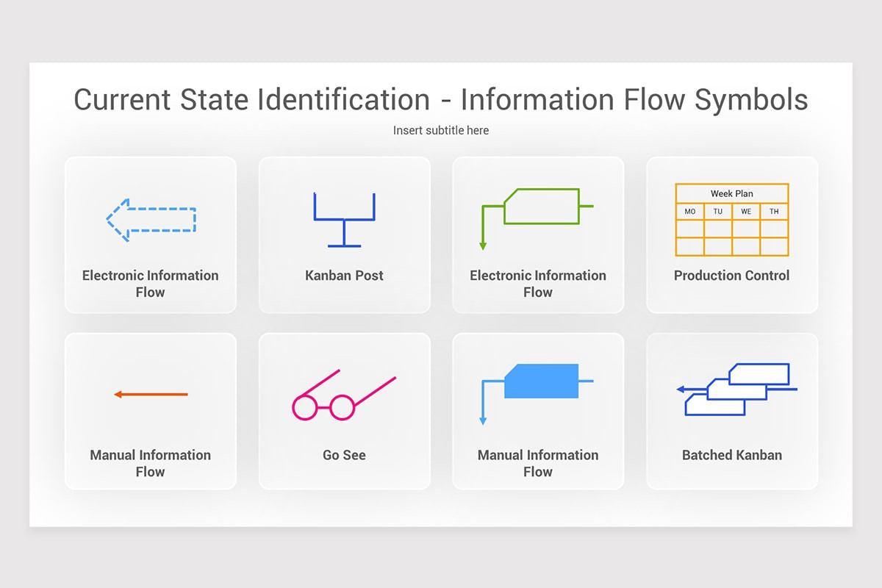Click "Manual Information Flow" label under blue box
This screenshot has width=882, height=588.
538,463
